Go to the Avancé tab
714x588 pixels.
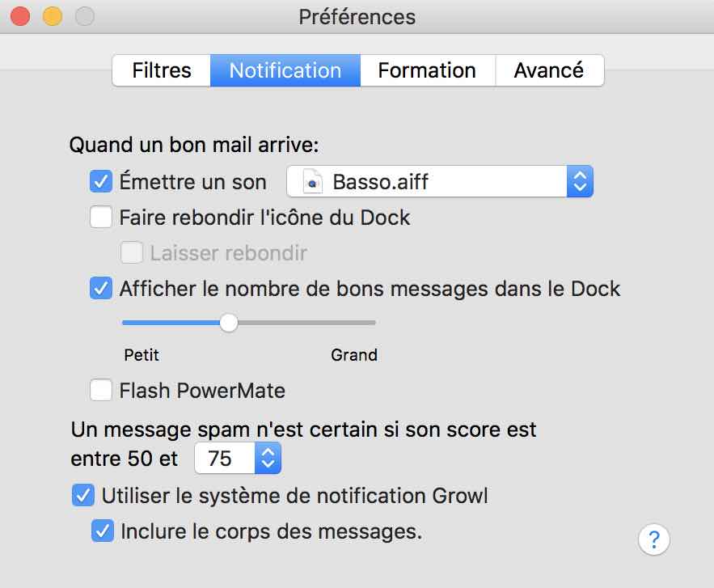pos(549,70)
